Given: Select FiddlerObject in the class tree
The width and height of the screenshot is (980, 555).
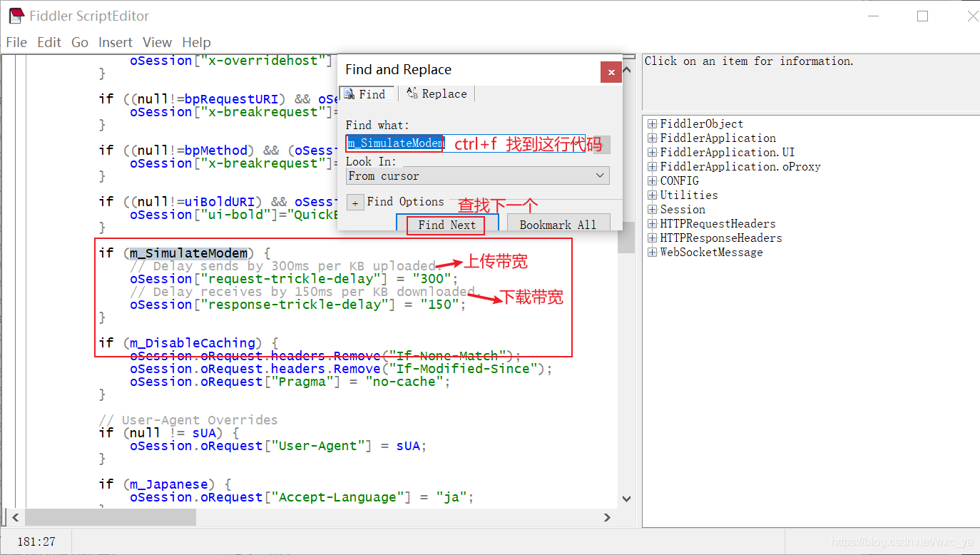Looking at the screenshot, I should (x=702, y=124).
